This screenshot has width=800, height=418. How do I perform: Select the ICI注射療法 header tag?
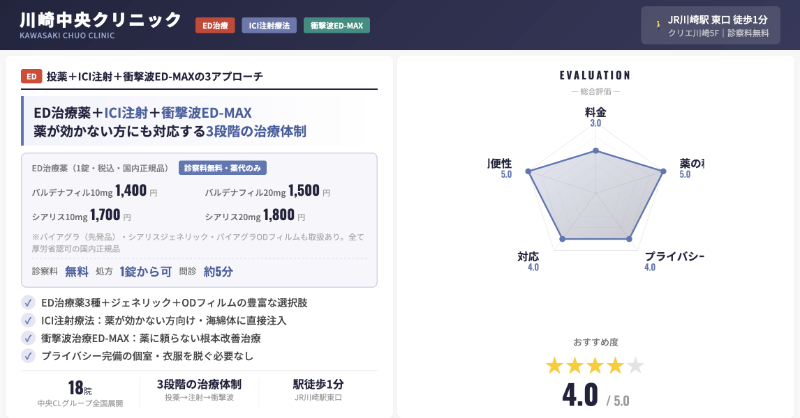(268, 25)
